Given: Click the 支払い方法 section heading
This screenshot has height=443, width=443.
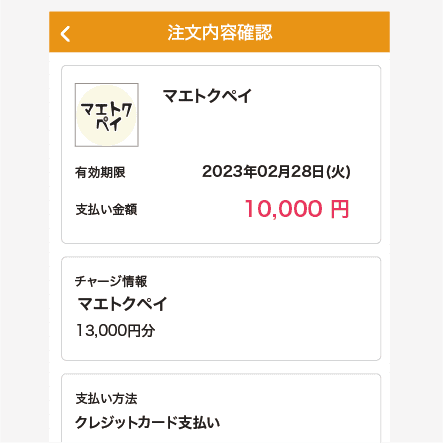Looking at the screenshot, I should click(x=106, y=399).
